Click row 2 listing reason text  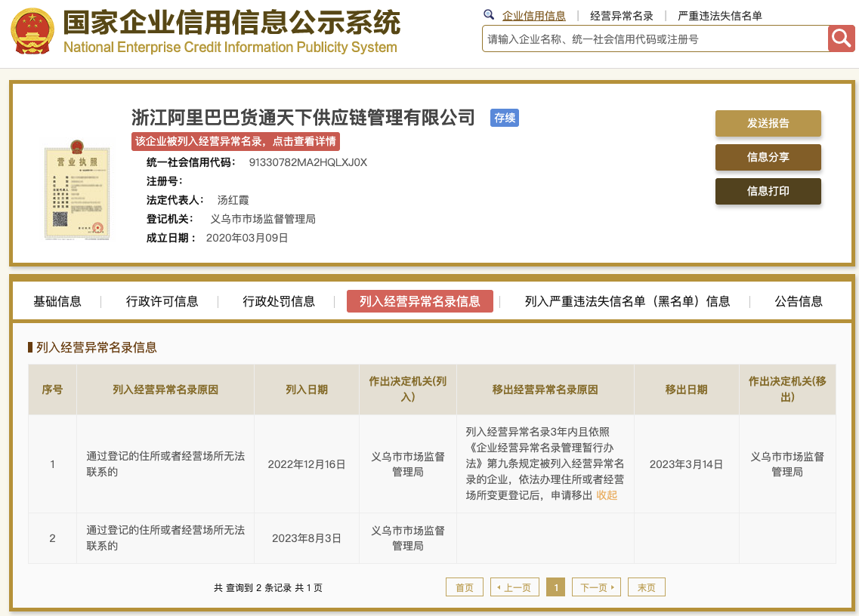point(165,537)
